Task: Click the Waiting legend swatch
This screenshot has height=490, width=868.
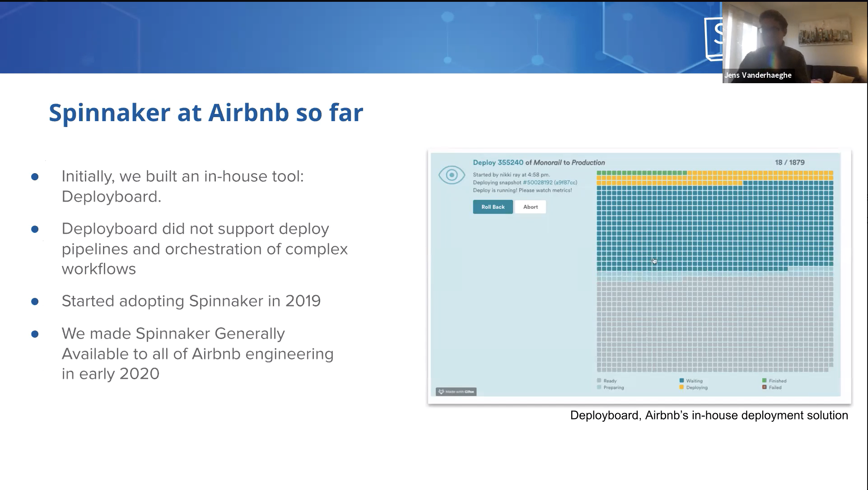Action: pos(681,381)
